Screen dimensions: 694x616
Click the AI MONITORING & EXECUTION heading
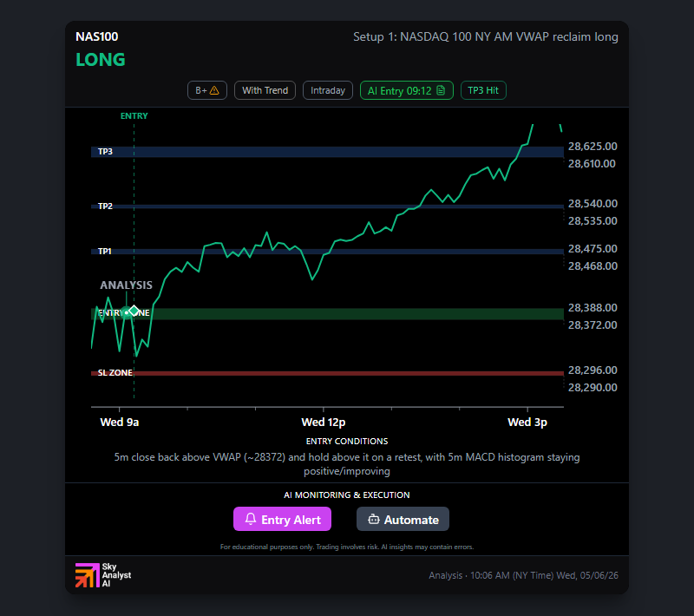coord(347,495)
